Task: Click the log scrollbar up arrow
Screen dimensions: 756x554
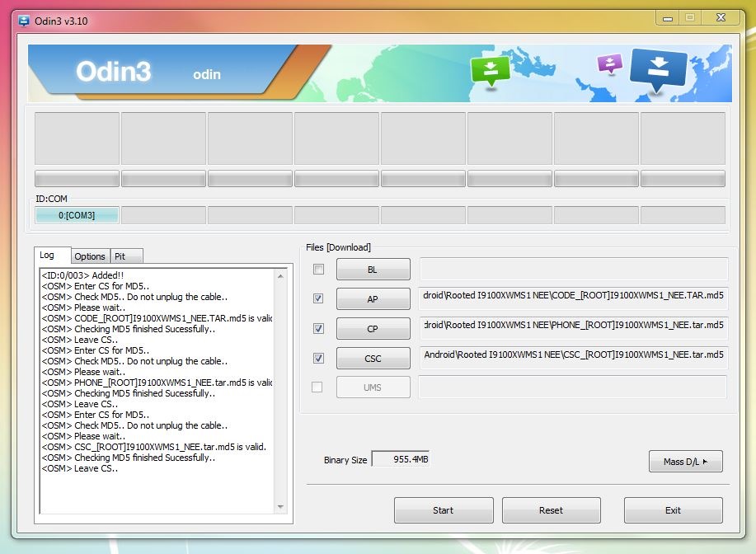Action: tap(280, 276)
